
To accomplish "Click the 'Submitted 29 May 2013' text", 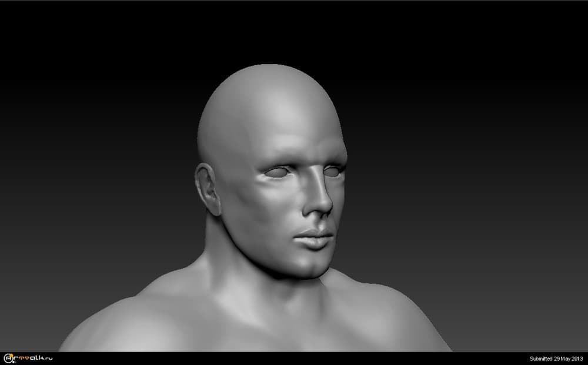I will click(555, 359).
